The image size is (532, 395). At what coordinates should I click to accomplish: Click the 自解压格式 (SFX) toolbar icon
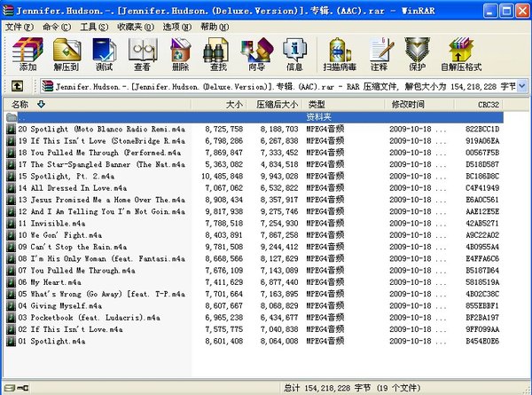pyautogui.click(x=461, y=54)
